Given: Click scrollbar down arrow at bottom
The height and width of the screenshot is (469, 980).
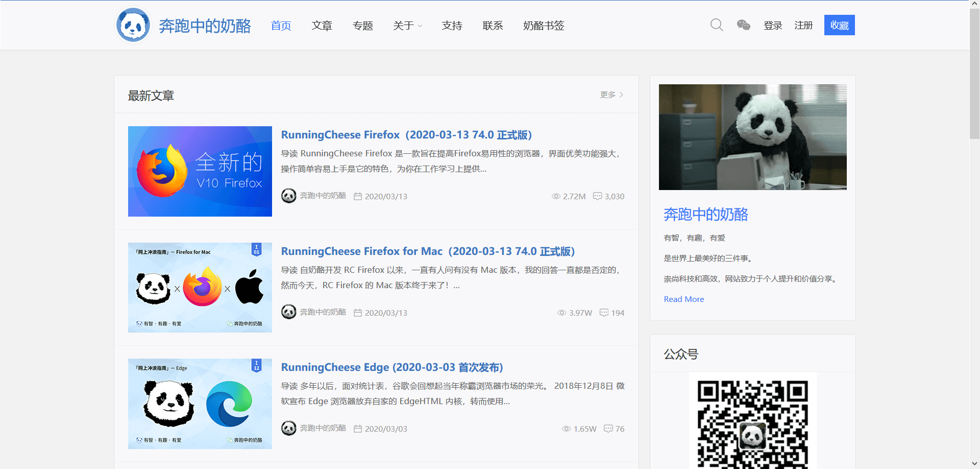Looking at the screenshot, I should [974, 464].
